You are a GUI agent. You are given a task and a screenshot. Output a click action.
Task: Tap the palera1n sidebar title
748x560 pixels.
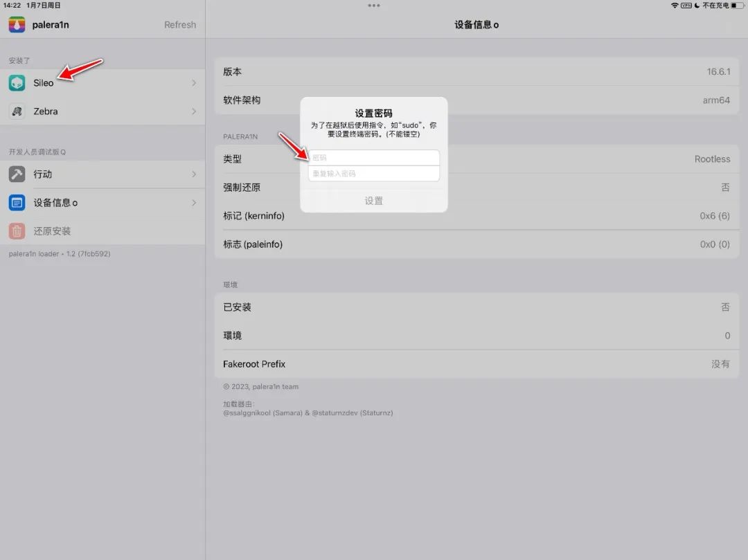[51, 25]
